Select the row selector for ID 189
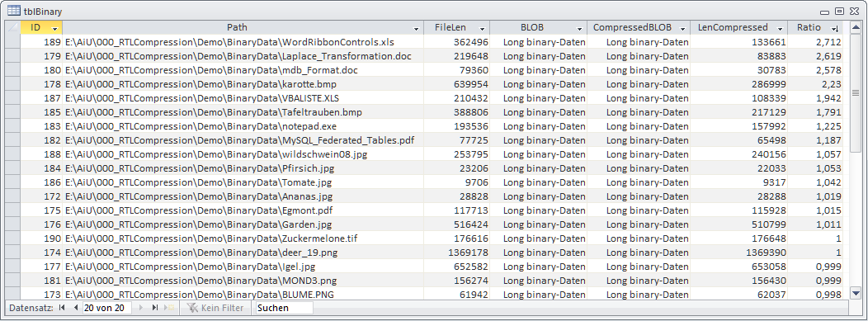The width and height of the screenshot is (868, 321). (x=12, y=42)
